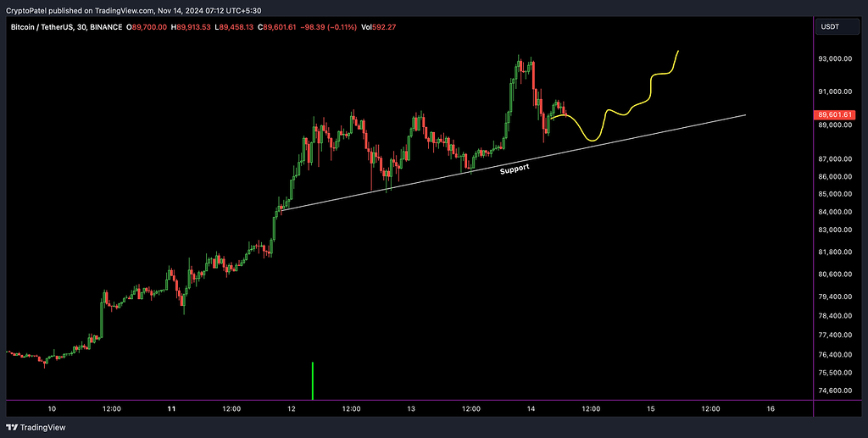868x438 pixels.
Task: Select the open value O89,700.00
Action: (147, 27)
